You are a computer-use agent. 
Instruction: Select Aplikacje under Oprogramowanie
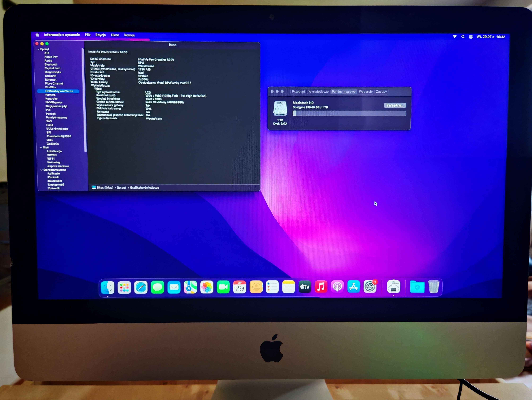point(54,174)
